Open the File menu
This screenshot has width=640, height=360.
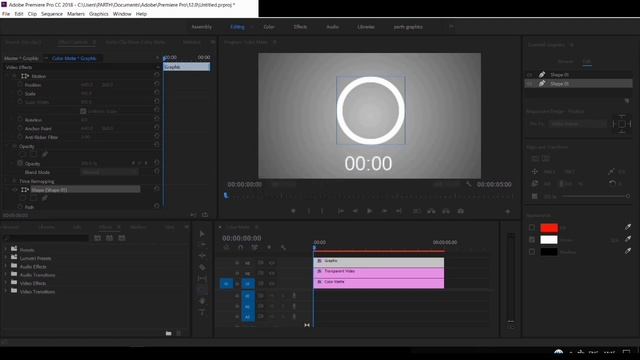coord(6,13)
